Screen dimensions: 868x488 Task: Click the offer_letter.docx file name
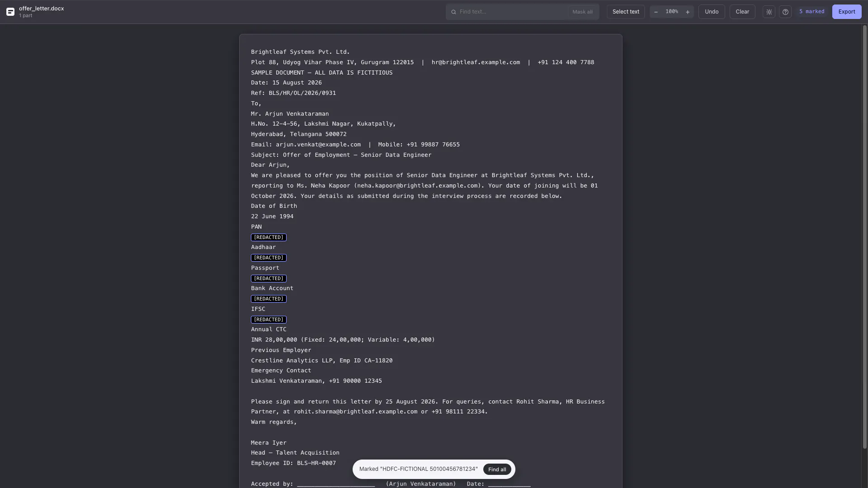41,9
